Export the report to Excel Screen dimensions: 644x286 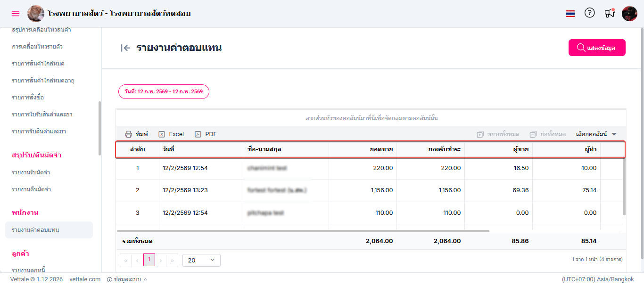coord(171,134)
